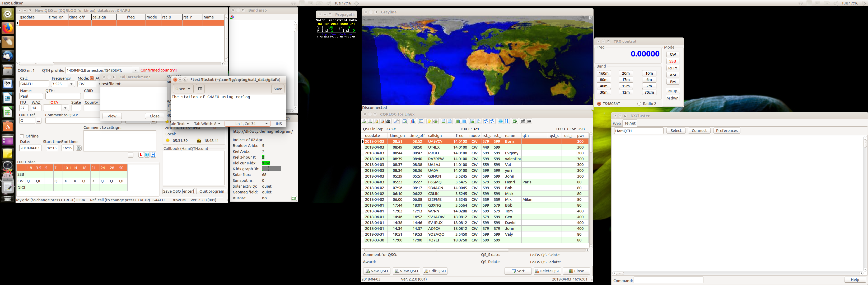The width and height of the screenshot is (868, 285).
Task: Click the delete QSO toolbar icon
Action: [382, 121]
